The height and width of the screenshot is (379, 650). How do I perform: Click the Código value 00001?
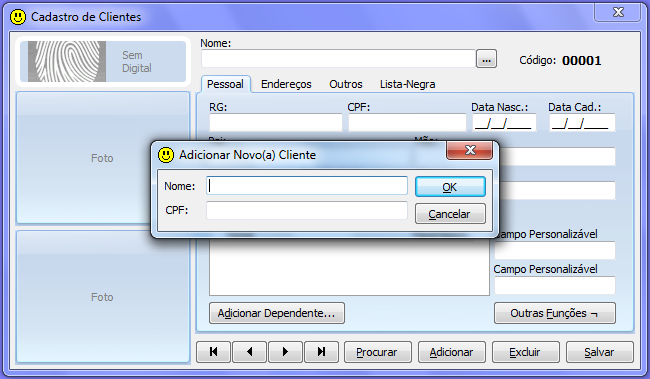click(x=582, y=61)
